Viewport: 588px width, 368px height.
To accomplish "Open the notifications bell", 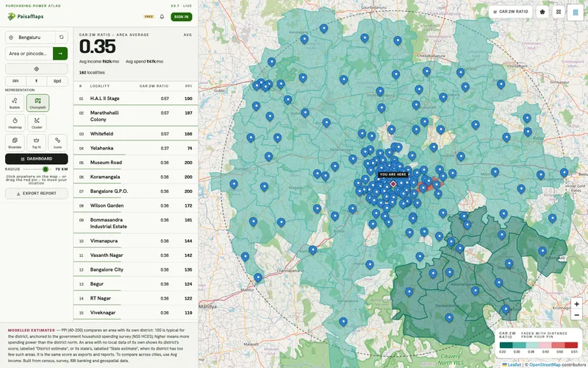I will pyautogui.click(x=162, y=16).
